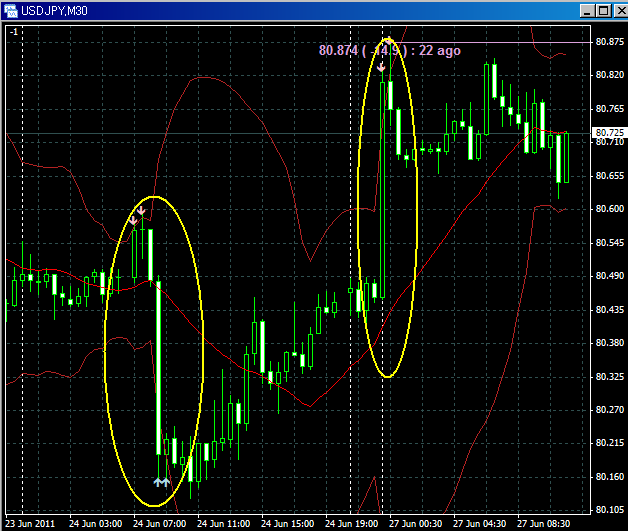Click the 24 Jun 11:00 time label
The image size is (628, 531).
coord(224,523)
